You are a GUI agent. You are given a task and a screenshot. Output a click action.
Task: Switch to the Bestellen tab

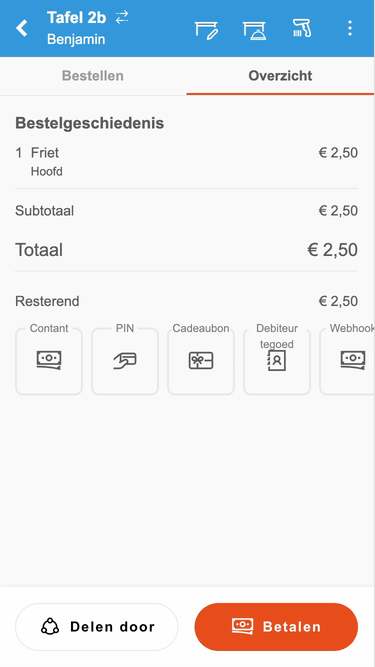[x=93, y=76]
